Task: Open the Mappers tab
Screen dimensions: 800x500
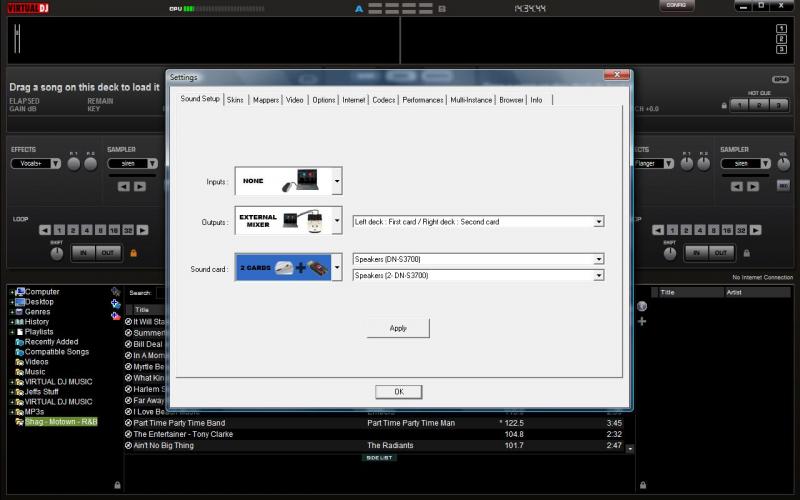Action: coord(266,100)
